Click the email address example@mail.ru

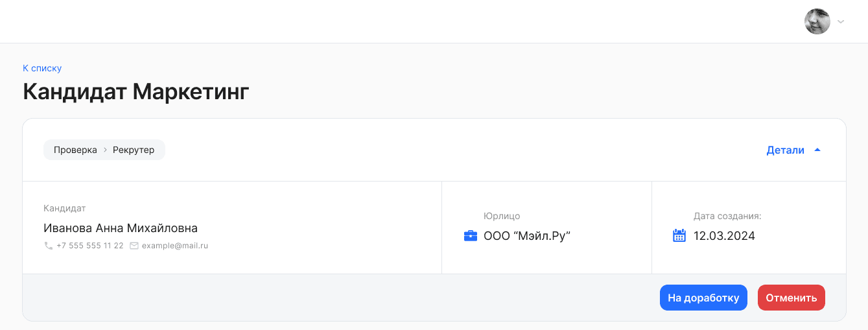coord(175,246)
